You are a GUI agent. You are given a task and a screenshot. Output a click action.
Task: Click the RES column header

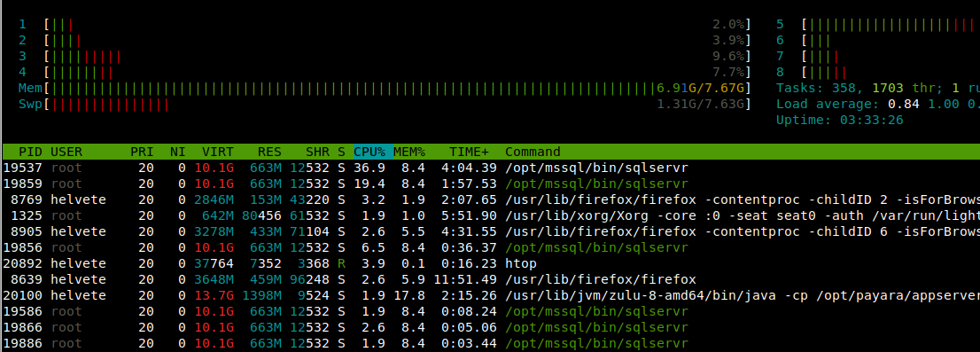[x=269, y=152]
